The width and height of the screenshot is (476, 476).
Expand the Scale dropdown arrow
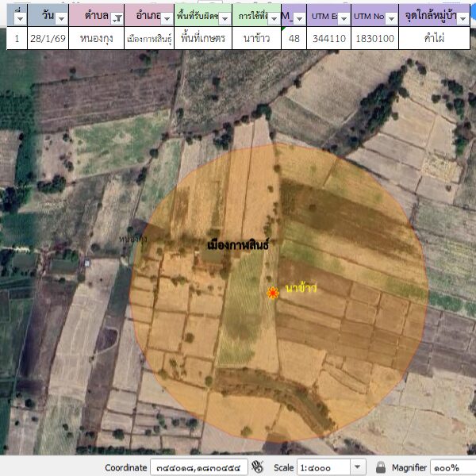coord(358,467)
